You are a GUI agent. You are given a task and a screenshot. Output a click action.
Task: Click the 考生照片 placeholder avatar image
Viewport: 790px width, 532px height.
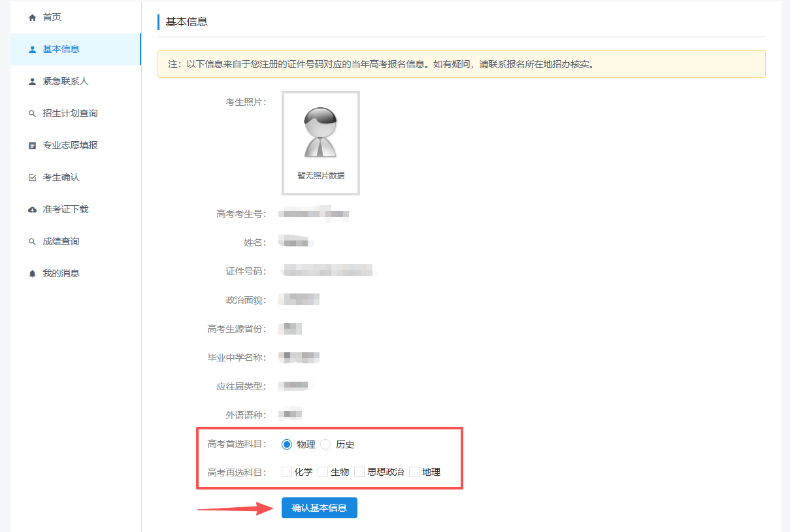coord(321,133)
